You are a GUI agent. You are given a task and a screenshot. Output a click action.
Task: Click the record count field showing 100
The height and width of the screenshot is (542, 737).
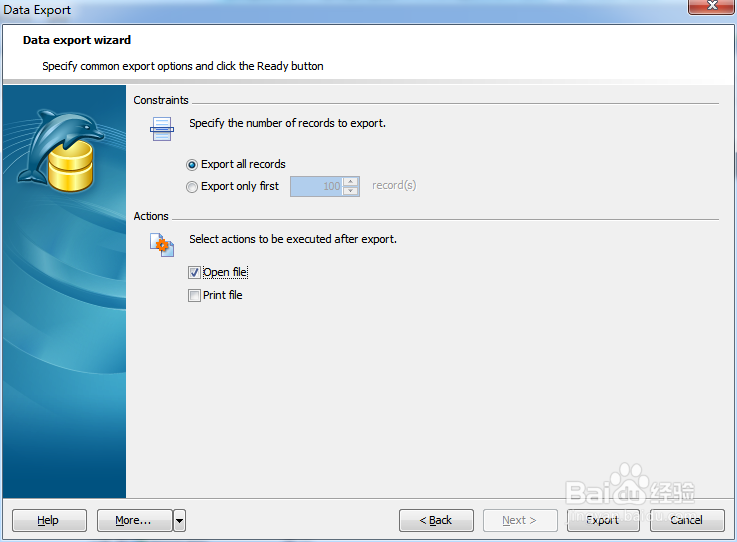tap(317, 186)
